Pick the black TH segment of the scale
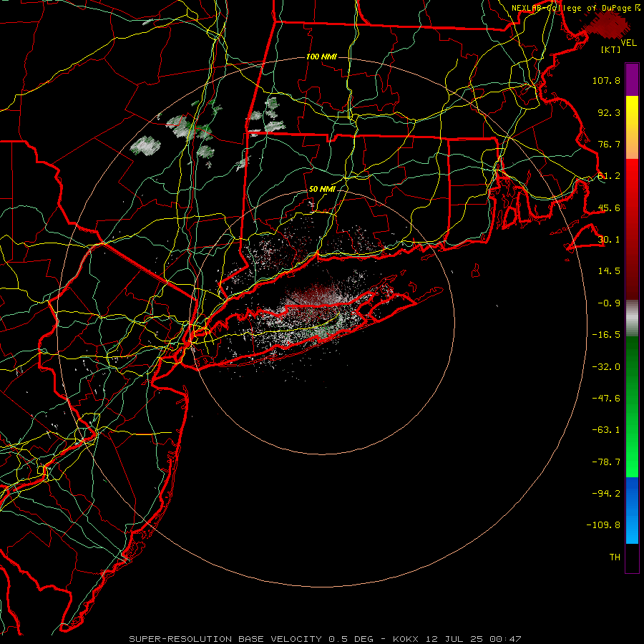This screenshot has width=644, height=644. (x=632, y=558)
